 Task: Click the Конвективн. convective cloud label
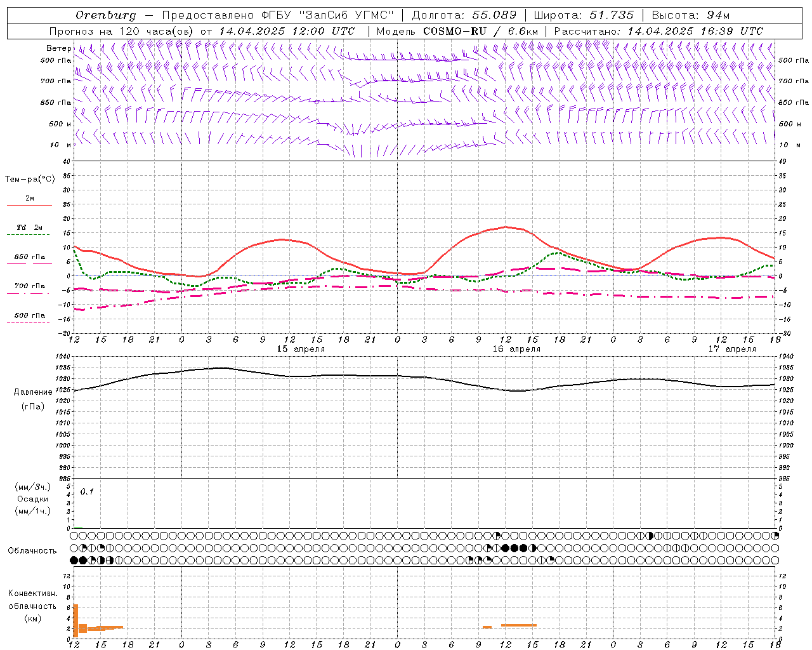tap(32, 594)
